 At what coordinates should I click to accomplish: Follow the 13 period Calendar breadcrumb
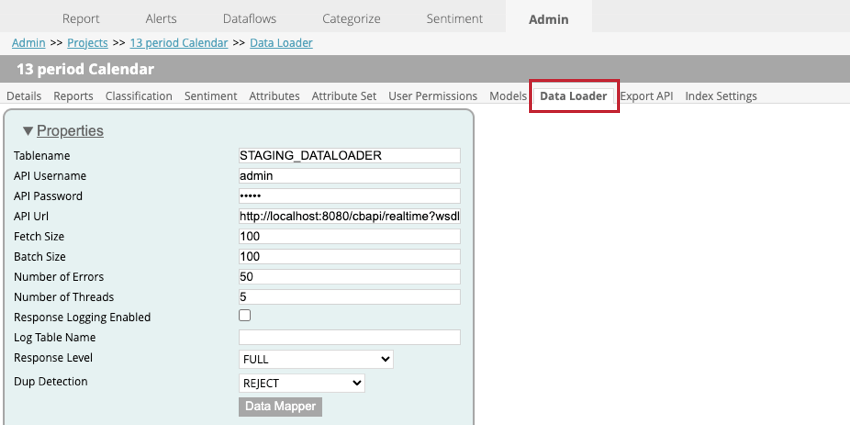[179, 43]
